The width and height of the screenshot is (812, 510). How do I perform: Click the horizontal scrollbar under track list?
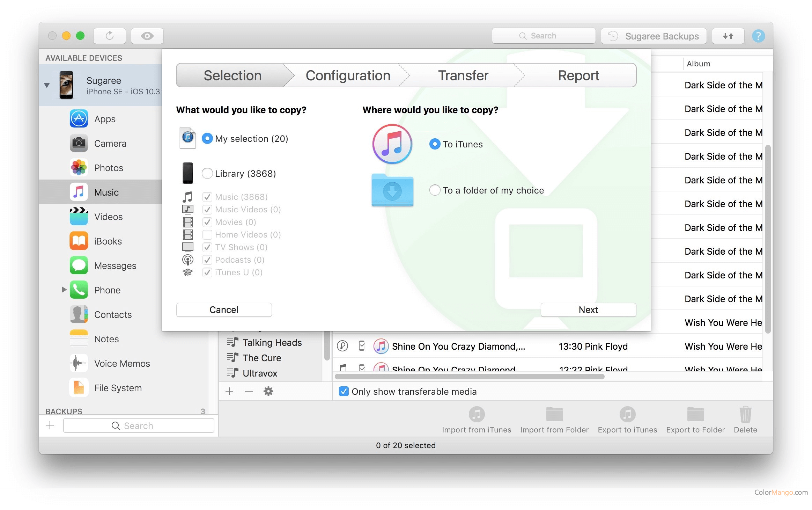pyautogui.click(x=469, y=377)
